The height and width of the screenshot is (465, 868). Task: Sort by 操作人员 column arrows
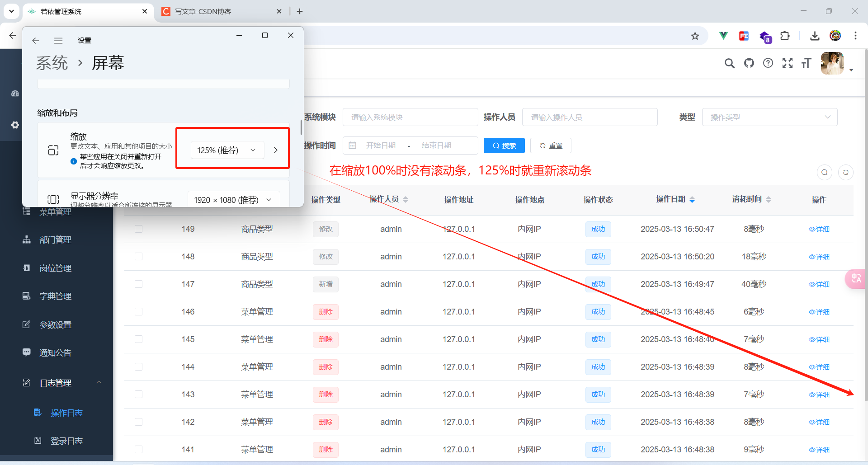pyautogui.click(x=406, y=199)
